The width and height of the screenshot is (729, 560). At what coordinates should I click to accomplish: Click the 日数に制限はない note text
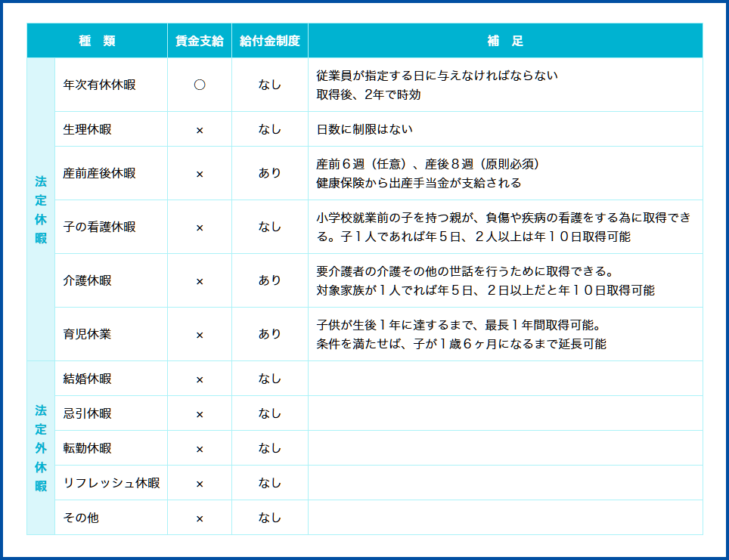364,129
